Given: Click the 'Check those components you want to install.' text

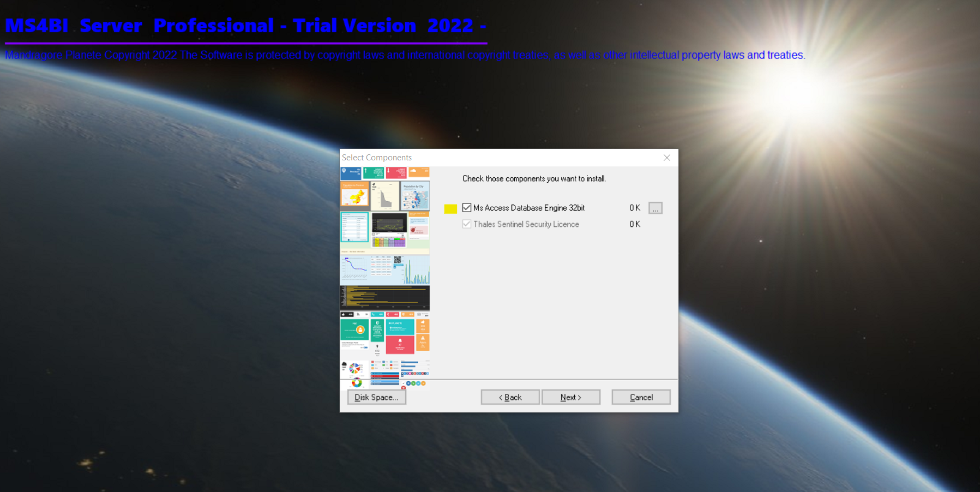Looking at the screenshot, I should click(534, 179).
